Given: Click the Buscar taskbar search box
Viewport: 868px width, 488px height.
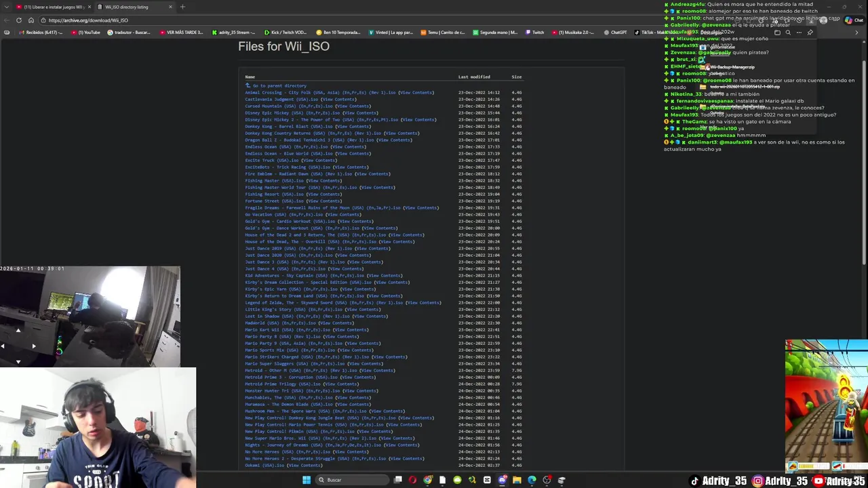Looking at the screenshot, I should click(352, 480).
